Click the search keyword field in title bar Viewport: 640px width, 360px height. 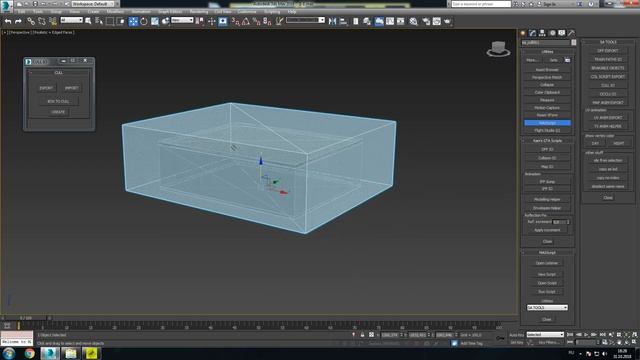point(481,4)
